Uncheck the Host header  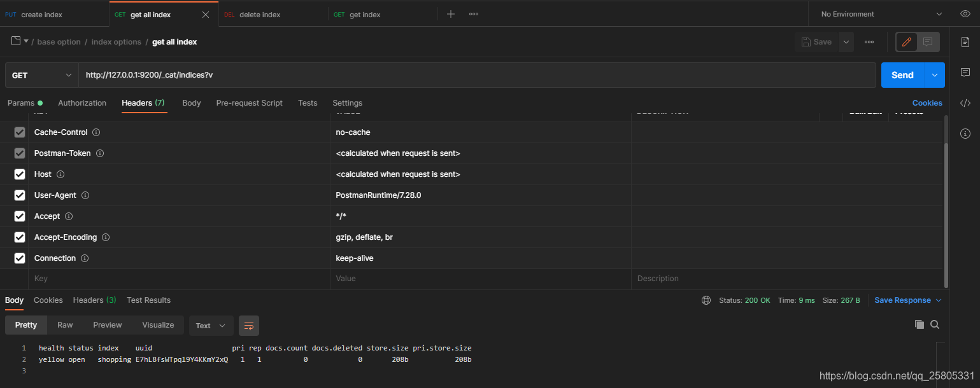tap(19, 174)
